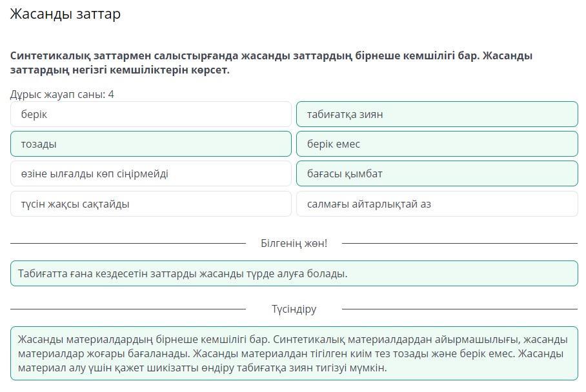Click the divider line left of "Білгенің жөн!"
The image size is (586, 392).
coord(128,243)
